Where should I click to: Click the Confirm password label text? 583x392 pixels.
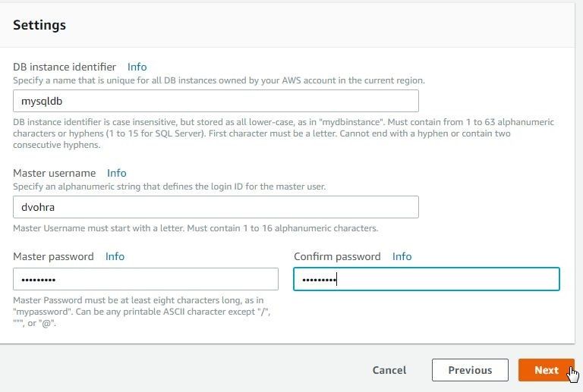pos(337,256)
